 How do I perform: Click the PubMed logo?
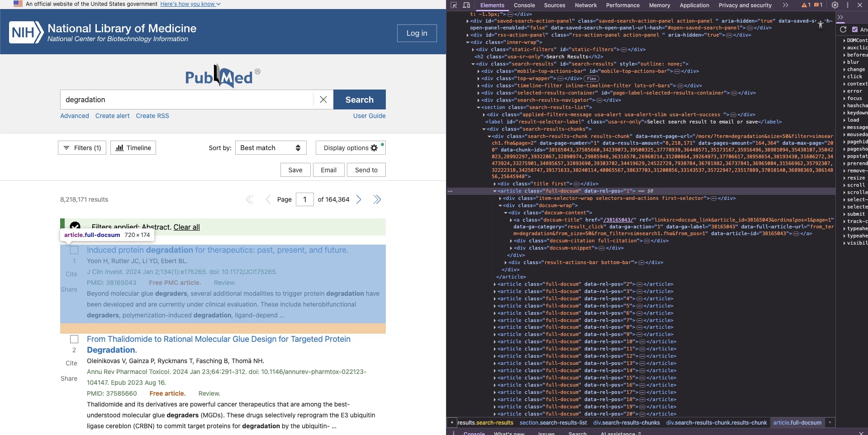(223, 76)
